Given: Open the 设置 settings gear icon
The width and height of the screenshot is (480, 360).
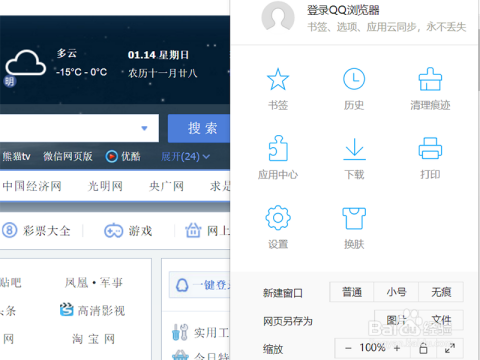Looking at the screenshot, I should 278,218.
